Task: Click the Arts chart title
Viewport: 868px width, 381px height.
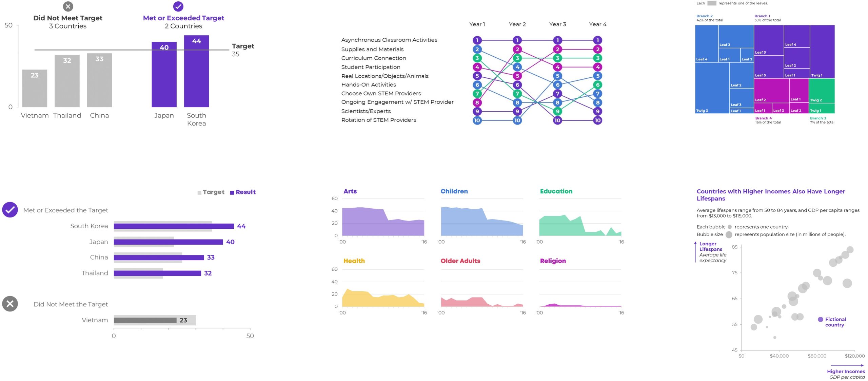Action: tap(350, 191)
